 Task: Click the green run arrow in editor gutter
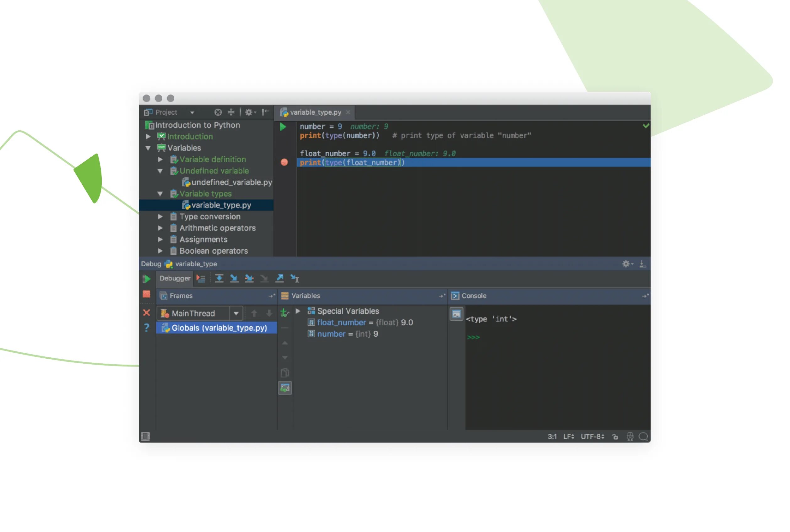pyautogui.click(x=283, y=127)
